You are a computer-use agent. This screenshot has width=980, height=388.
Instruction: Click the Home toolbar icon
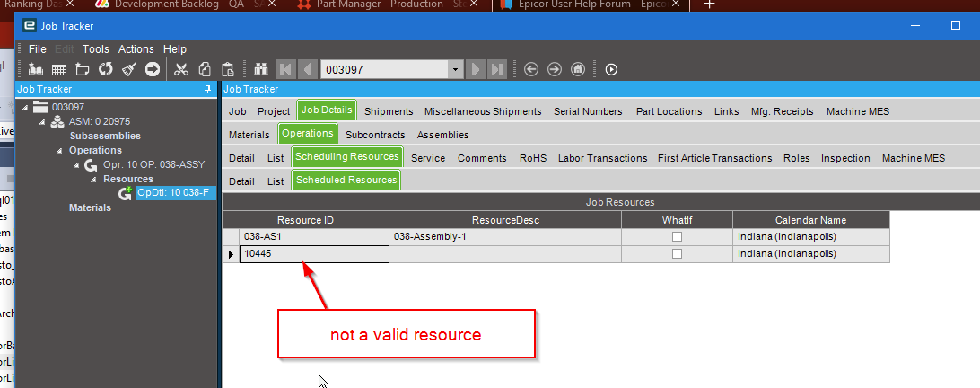coord(578,69)
